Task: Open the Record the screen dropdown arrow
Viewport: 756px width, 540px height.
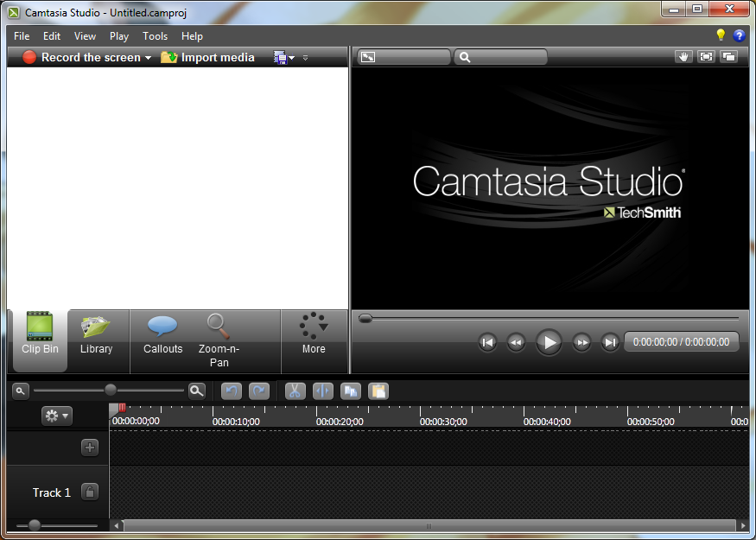Action: click(148, 58)
